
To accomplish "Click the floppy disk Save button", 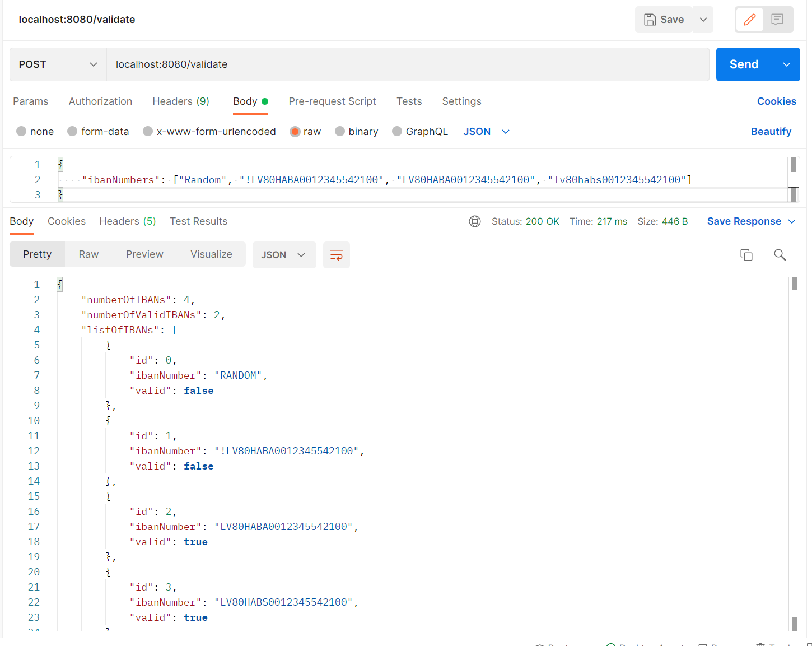I will (664, 20).
